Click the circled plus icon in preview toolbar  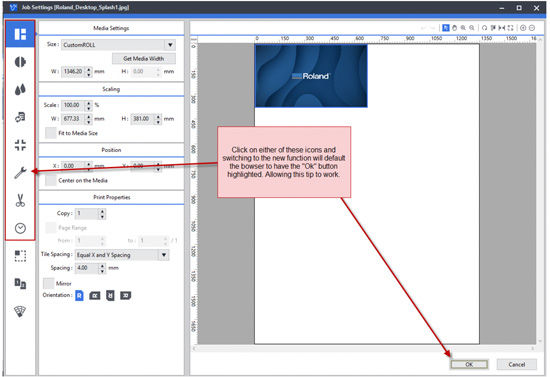click(523, 28)
